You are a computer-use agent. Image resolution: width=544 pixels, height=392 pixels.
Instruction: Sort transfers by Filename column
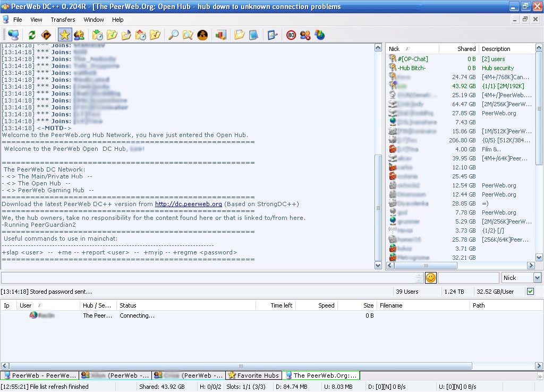[422, 305]
